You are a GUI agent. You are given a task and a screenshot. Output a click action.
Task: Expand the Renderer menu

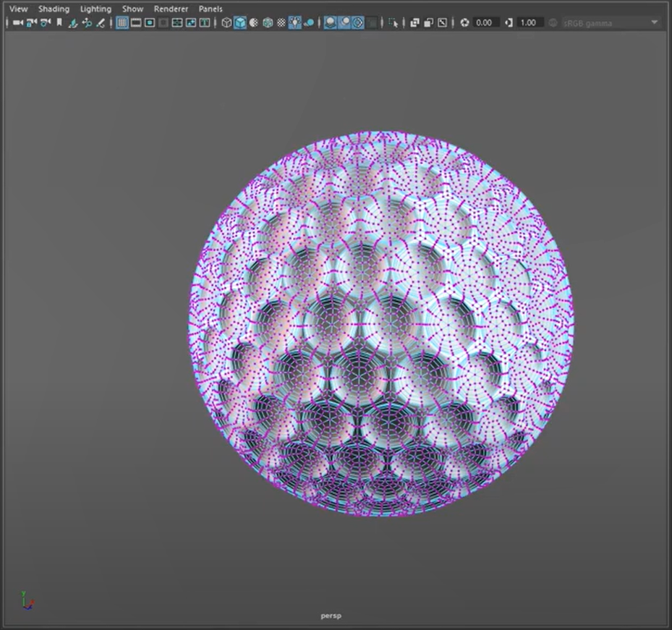pyautogui.click(x=171, y=9)
